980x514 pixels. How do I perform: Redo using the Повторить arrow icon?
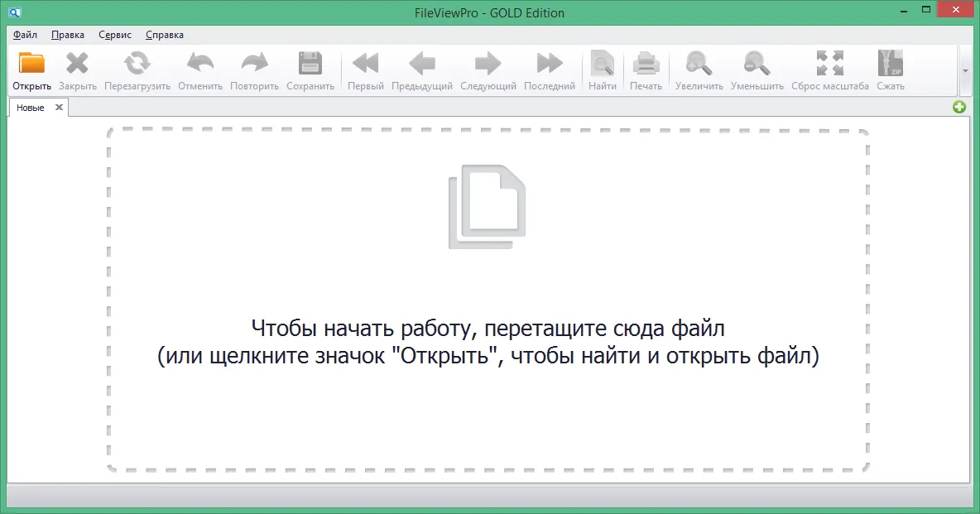pos(254,64)
